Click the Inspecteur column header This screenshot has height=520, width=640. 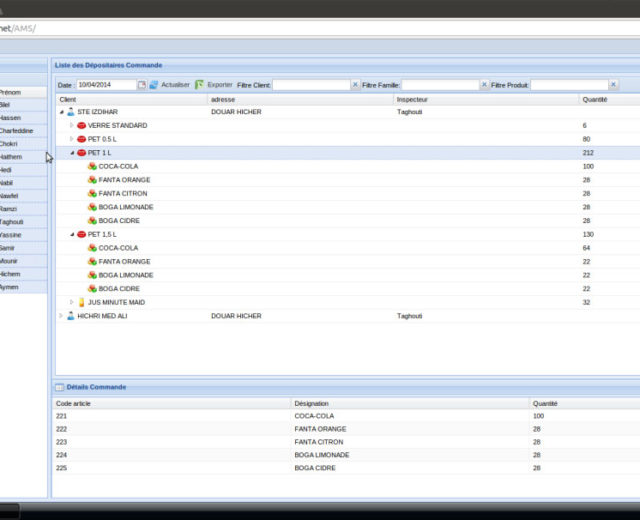point(415,99)
